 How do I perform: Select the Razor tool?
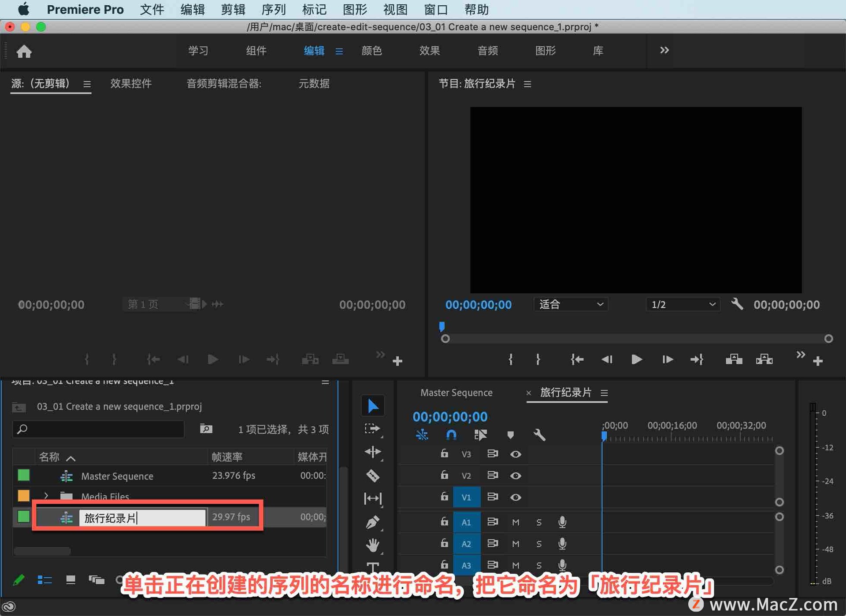tap(373, 476)
